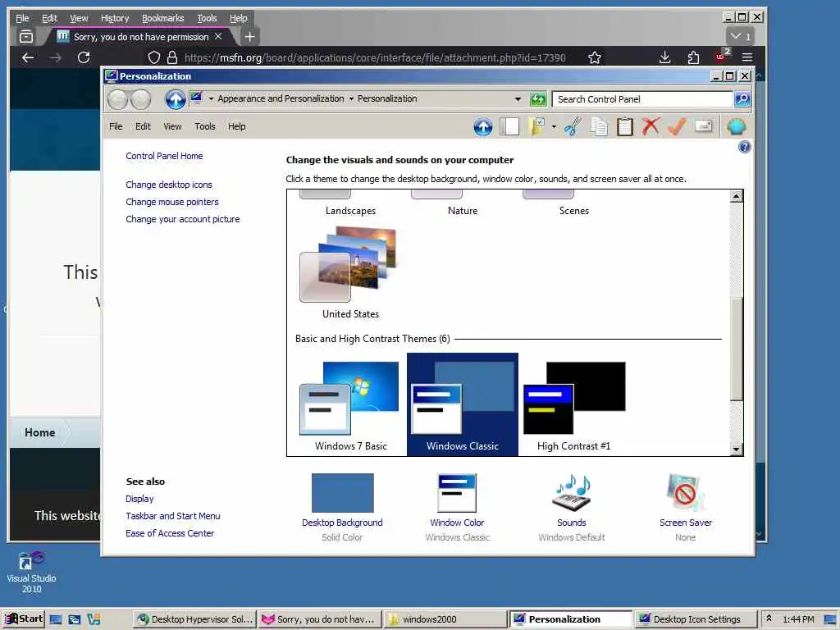Open Help via the blue question mark icon
The height and width of the screenshot is (630, 840).
[x=744, y=147]
